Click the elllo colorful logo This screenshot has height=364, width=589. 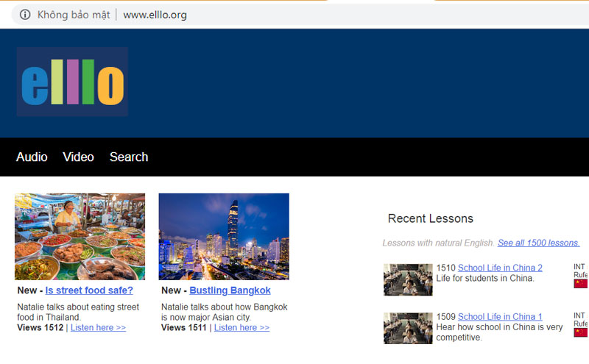point(72,82)
